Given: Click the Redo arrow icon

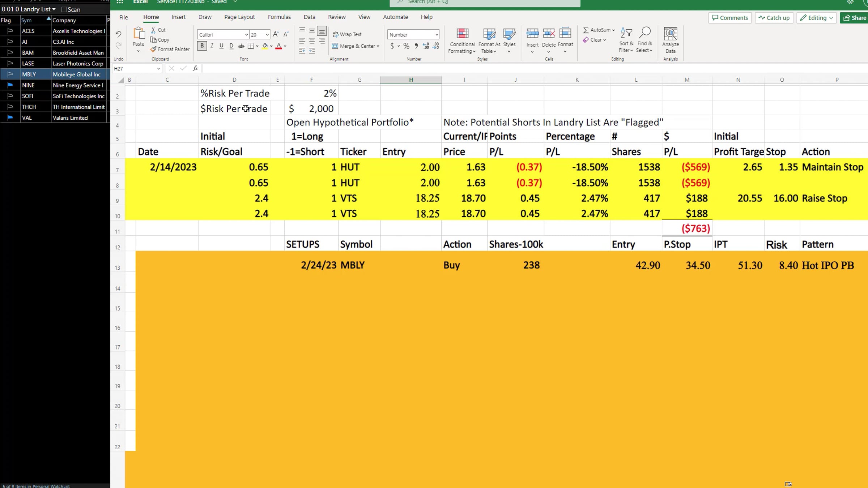Looking at the screenshot, I should click(118, 46).
